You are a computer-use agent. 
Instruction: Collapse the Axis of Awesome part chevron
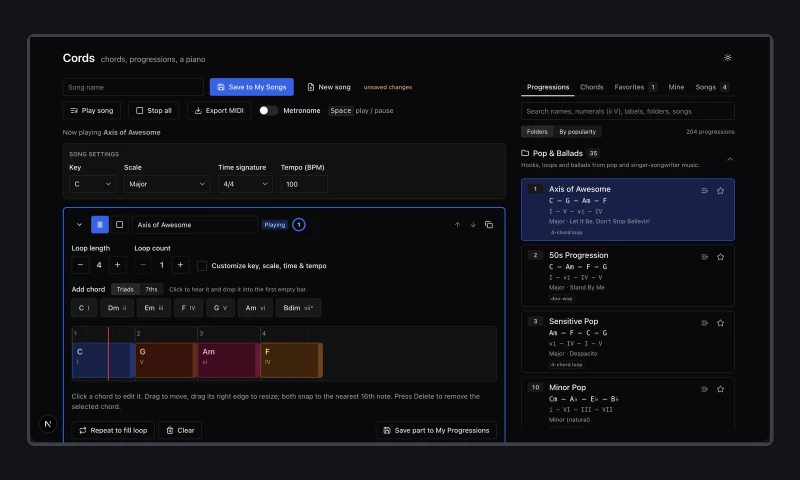tap(79, 224)
